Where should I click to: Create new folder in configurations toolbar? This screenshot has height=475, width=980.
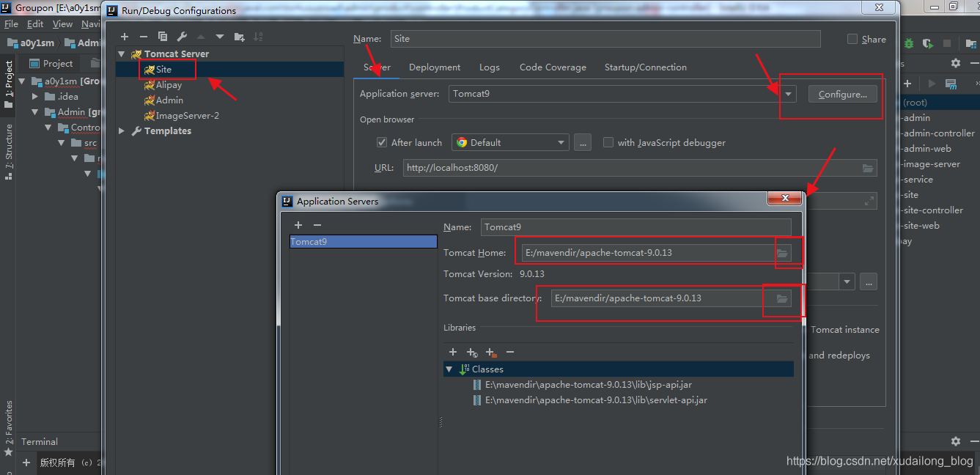coord(239,37)
